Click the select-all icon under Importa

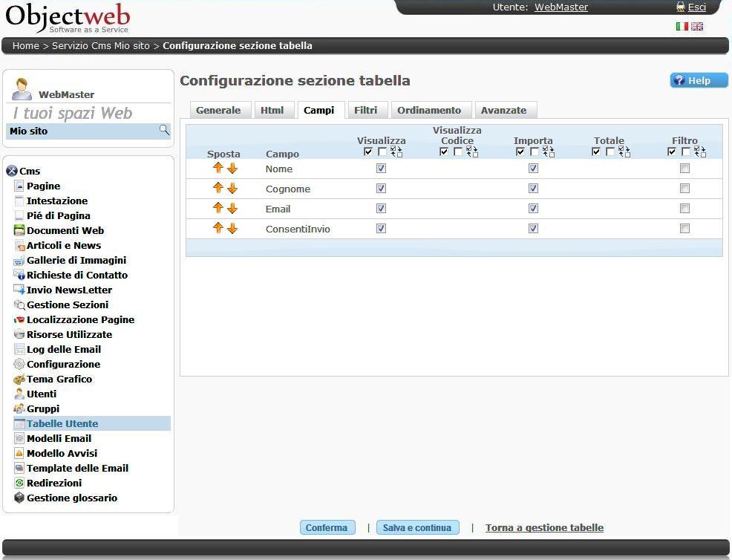click(x=520, y=152)
